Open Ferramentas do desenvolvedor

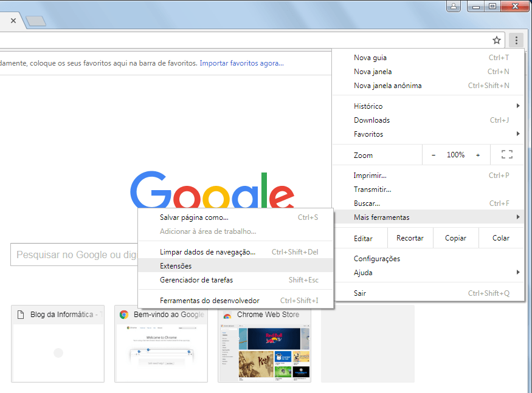click(236, 301)
